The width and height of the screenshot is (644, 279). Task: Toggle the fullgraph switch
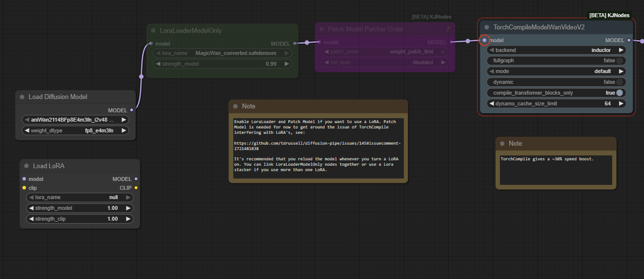[619, 61]
